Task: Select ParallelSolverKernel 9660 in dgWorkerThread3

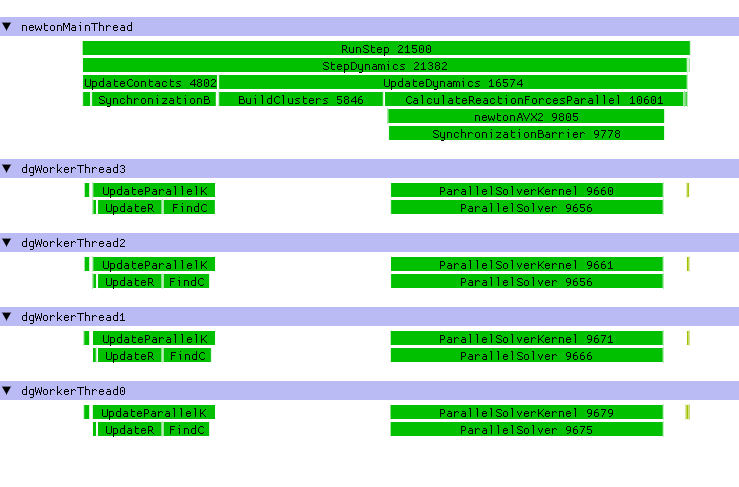Action: click(x=526, y=191)
